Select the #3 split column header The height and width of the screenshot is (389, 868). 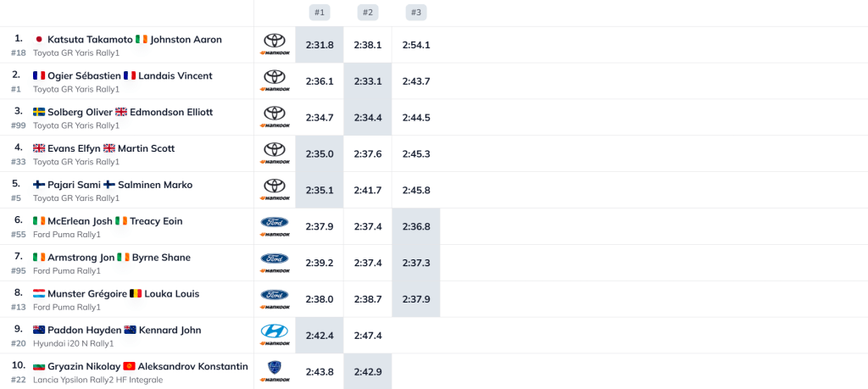click(415, 13)
